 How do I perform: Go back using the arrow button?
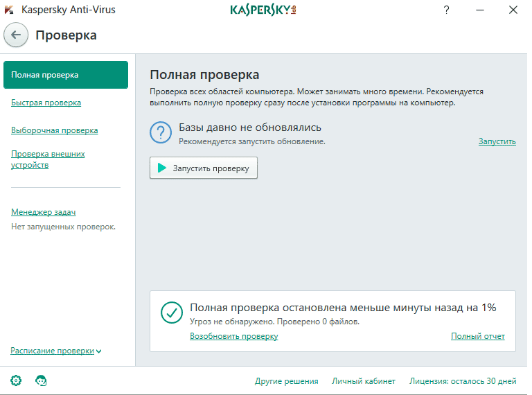16,35
